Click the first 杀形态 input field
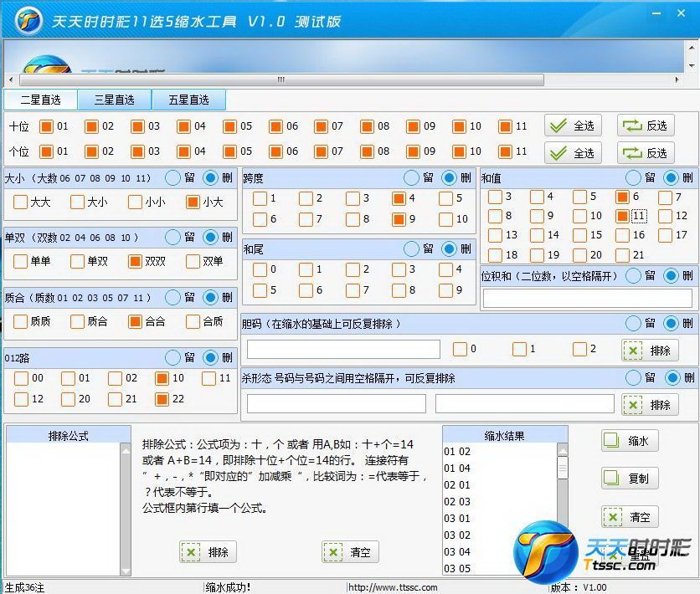Image resolution: width=700 pixels, height=594 pixels. pos(337,404)
